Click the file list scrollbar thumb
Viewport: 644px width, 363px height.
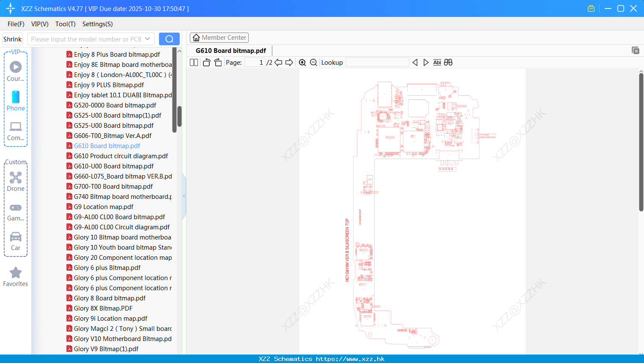179,116
